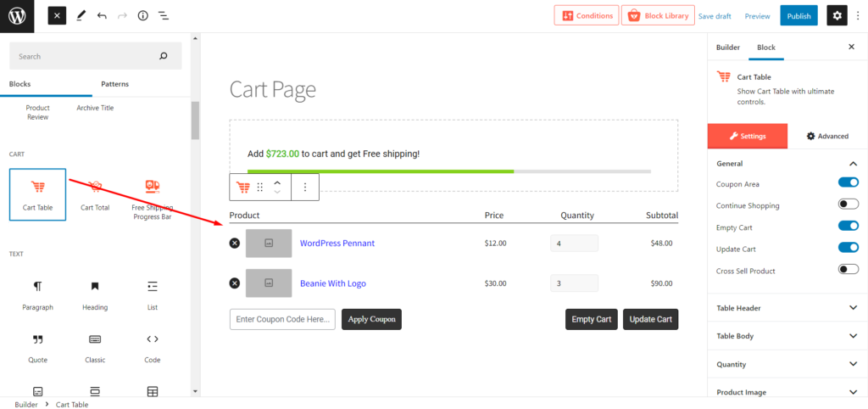This screenshot has height=409, width=868.
Task: Expand the Product Image section
Action: (787, 392)
